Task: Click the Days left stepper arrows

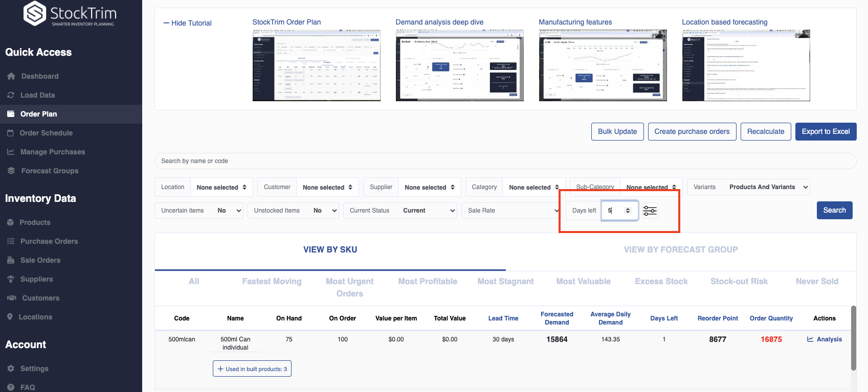Action: 628,211
